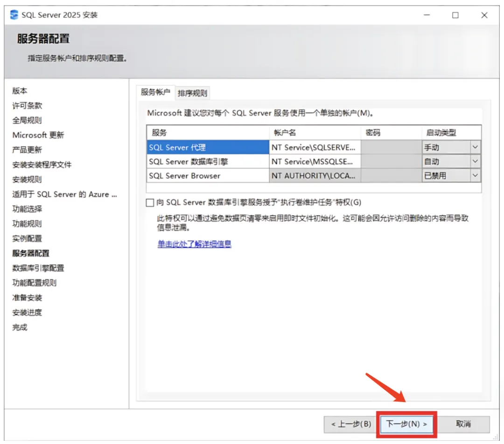The width and height of the screenshot is (504, 444).
Task: Click the 密码 column header
Action: [392, 133]
